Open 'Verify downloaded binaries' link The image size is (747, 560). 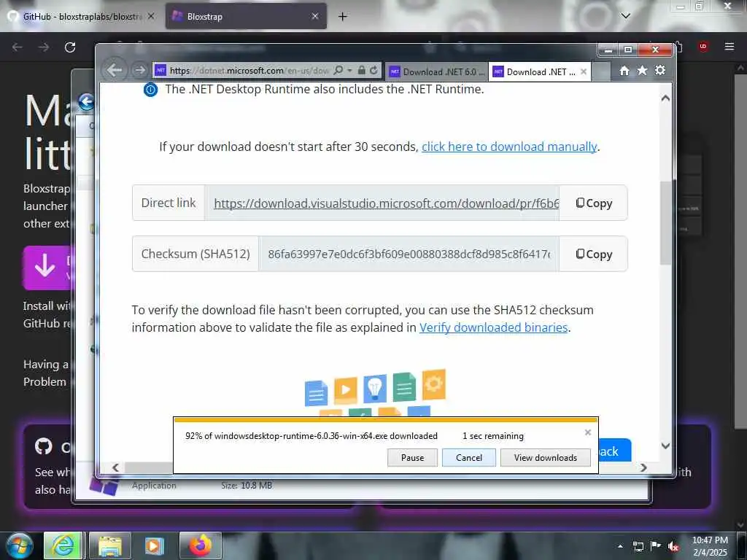pyautogui.click(x=494, y=327)
